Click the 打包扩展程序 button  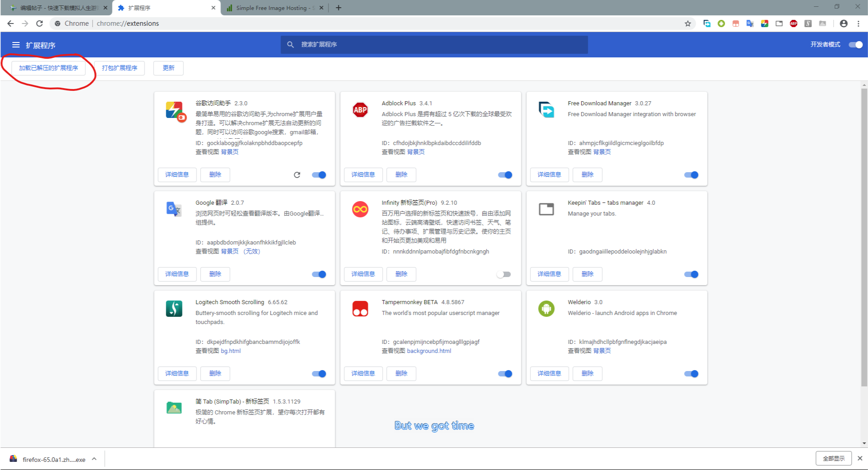(x=120, y=68)
